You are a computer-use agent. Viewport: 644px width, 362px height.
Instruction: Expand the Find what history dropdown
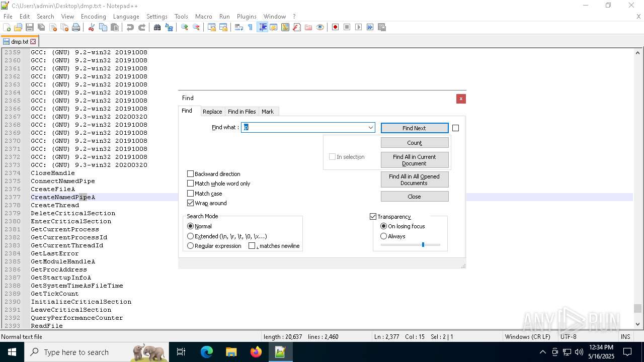[371, 128]
